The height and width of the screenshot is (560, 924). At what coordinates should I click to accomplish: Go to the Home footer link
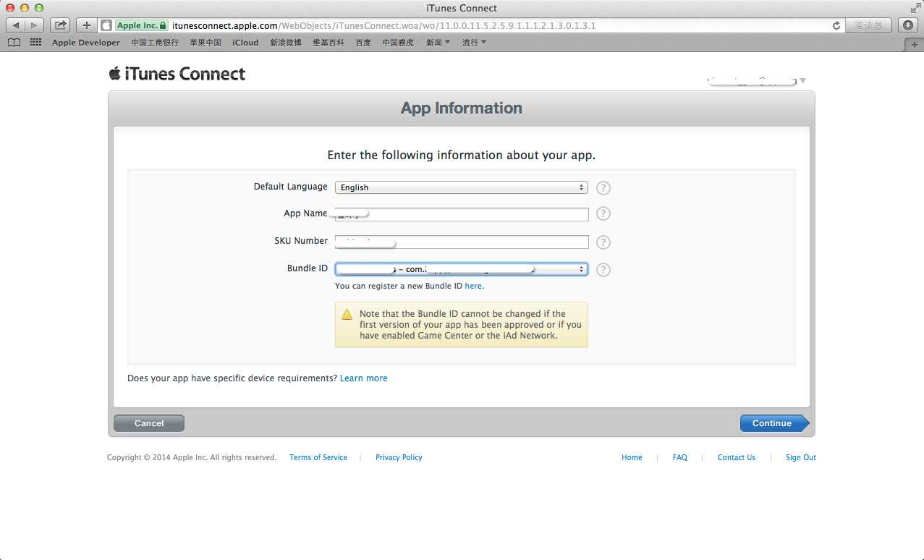632,457
